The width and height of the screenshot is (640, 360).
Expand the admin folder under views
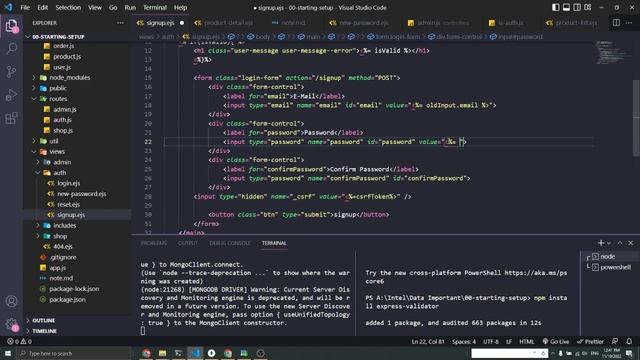pos(62,162)
